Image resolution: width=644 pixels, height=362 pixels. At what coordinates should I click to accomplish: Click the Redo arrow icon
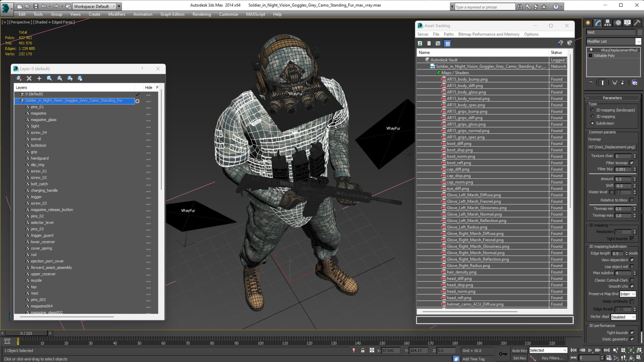pos(56,6)
